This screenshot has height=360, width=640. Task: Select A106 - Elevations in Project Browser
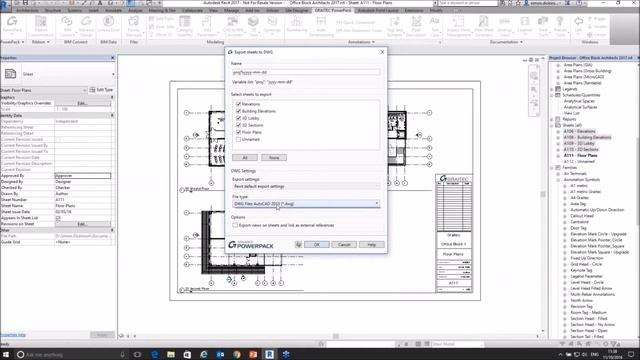pos(579,131)
